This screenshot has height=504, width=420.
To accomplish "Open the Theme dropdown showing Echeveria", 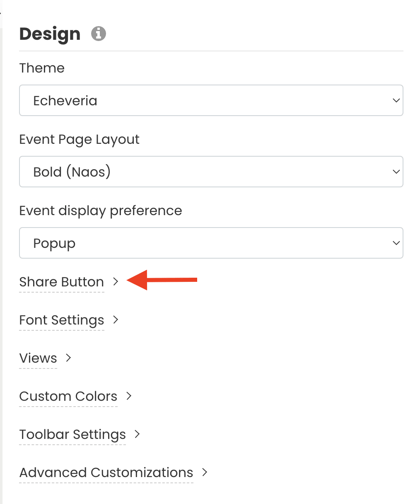I will click(x=211, y=100).
